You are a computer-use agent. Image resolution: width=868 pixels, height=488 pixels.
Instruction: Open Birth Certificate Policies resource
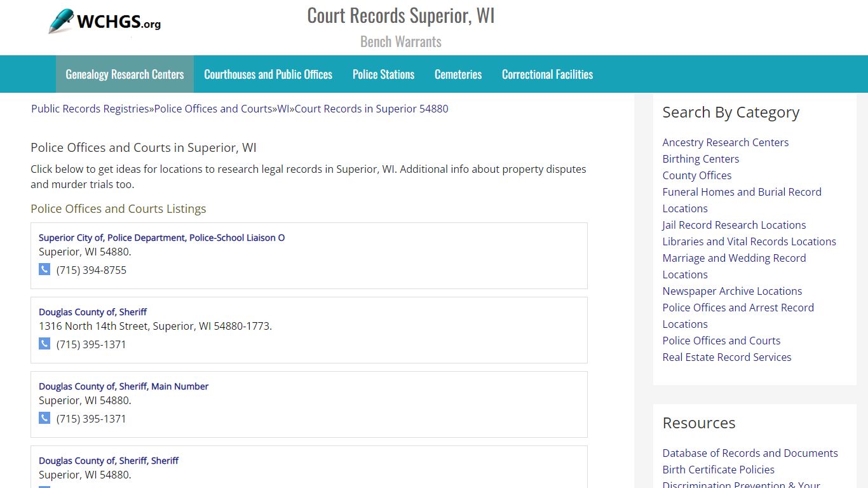point(719,470)
